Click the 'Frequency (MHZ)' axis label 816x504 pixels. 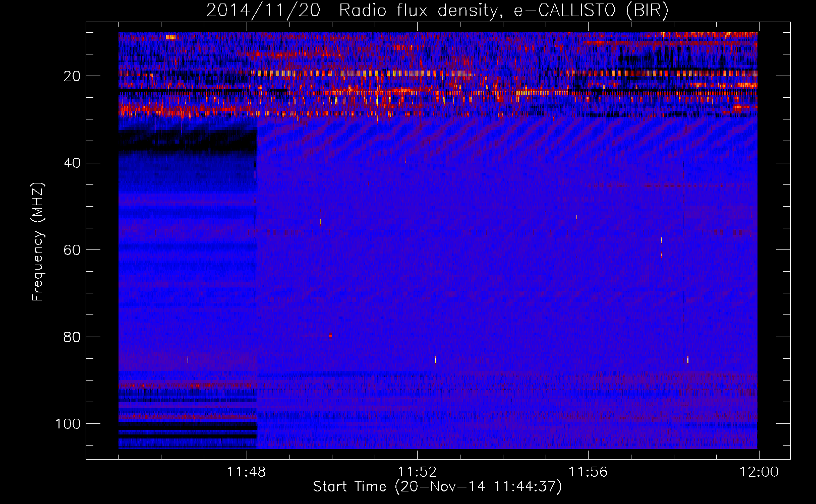tap(38, 241)
